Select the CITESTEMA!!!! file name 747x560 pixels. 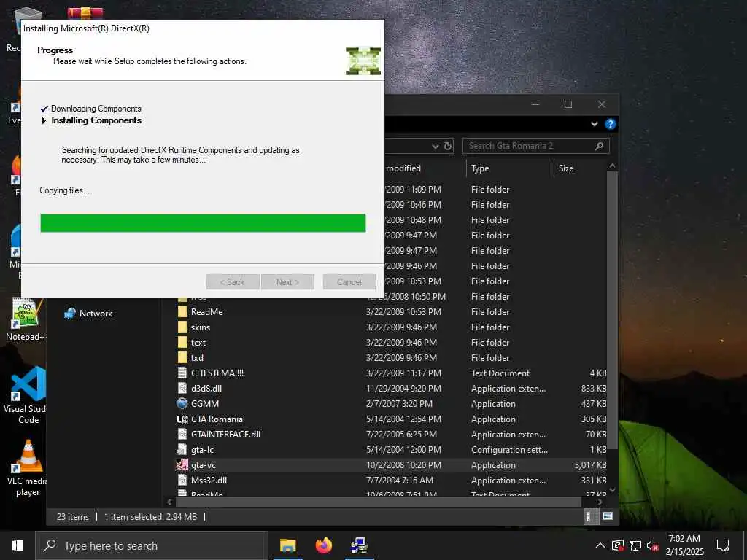tap(217, 373)
